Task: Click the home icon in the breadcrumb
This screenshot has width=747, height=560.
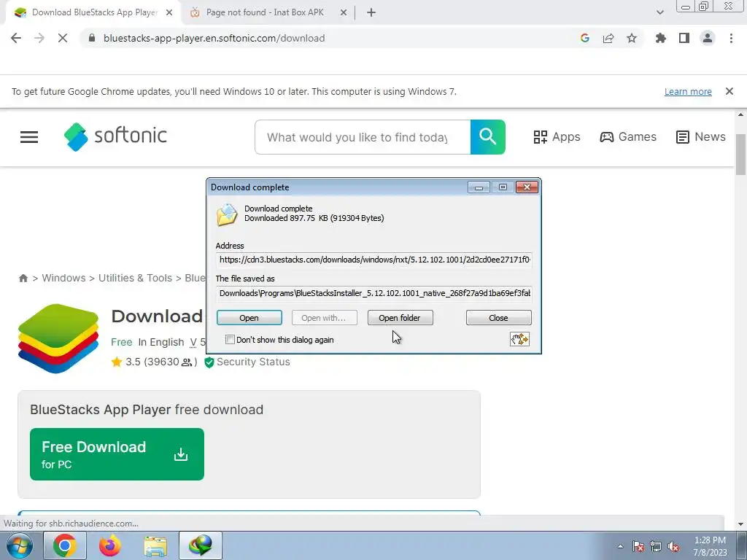Action: 23,278
